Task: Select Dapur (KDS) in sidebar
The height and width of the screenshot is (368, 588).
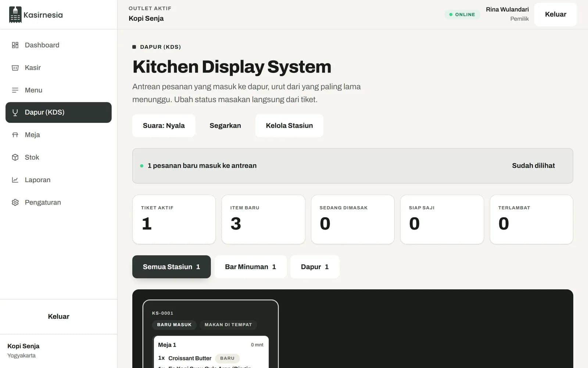Action: 58,113
